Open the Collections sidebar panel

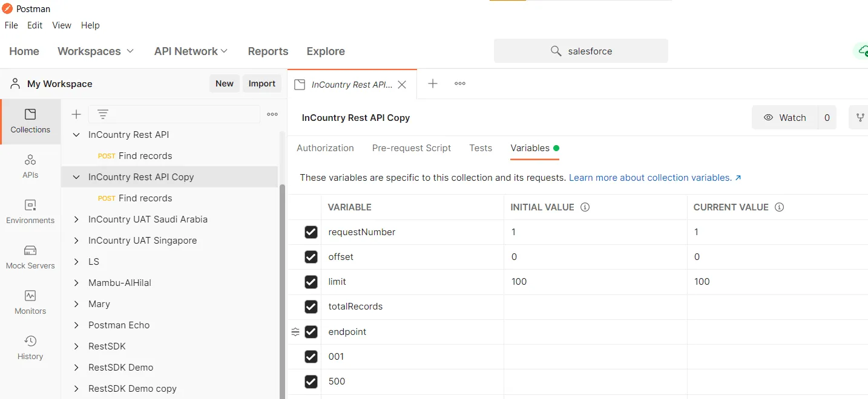(x=30, y=121)
